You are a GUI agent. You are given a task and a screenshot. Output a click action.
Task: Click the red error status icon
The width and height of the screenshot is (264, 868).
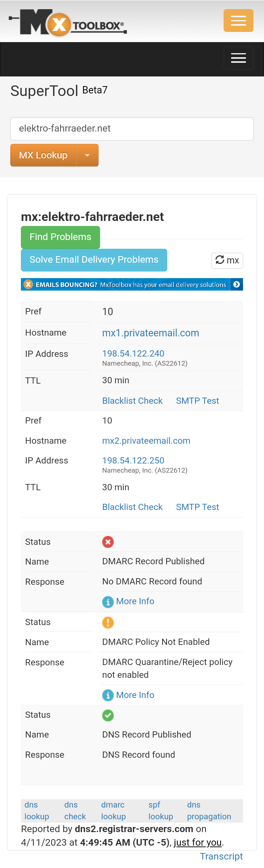tap(108, 542)
